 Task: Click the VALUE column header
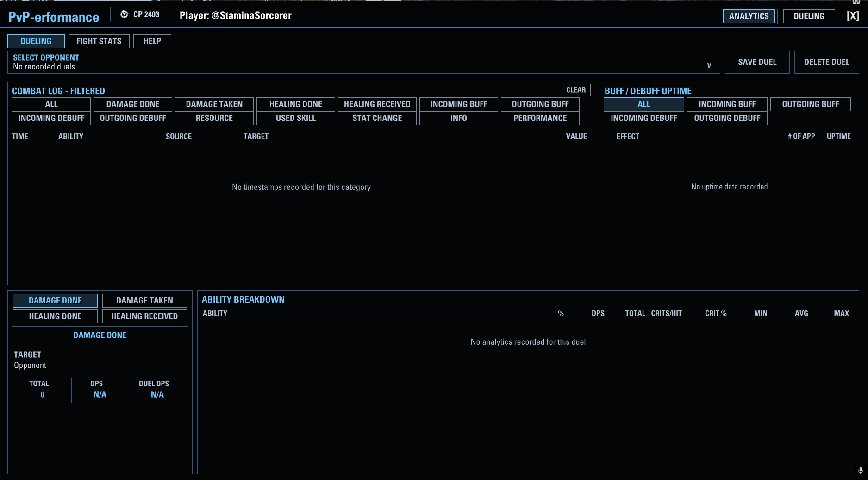coord(576,136)
